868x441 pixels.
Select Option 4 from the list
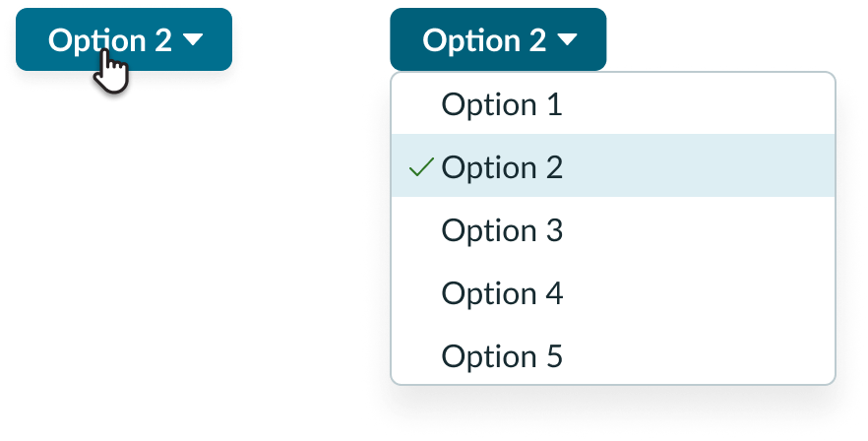pyautogui.click(x=502, y=293)
